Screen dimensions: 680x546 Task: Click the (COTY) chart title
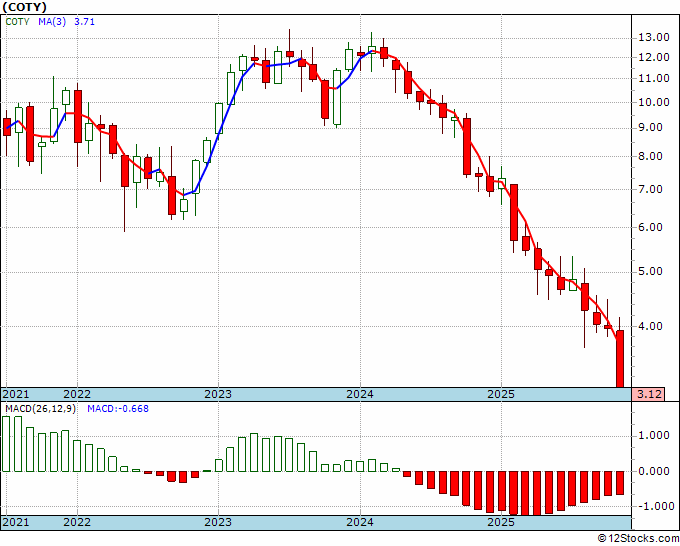click(24, 7)
